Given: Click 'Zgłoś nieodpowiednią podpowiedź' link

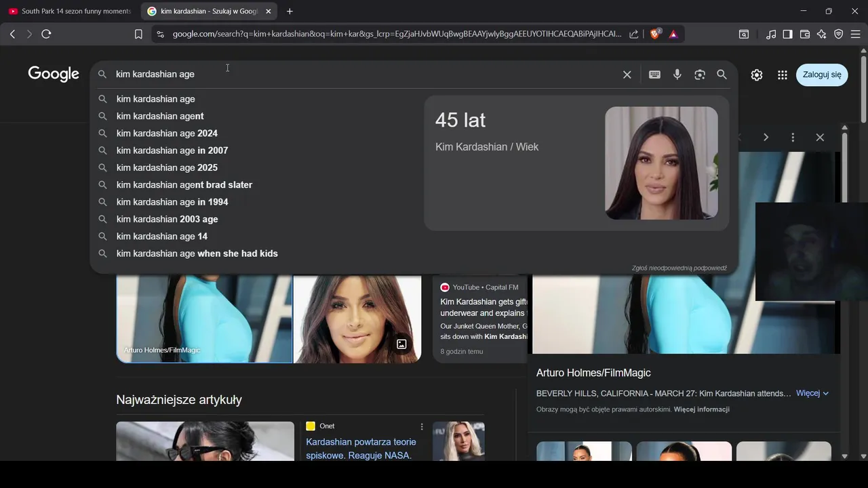Looking at the screenshot, I should (679, 268).
